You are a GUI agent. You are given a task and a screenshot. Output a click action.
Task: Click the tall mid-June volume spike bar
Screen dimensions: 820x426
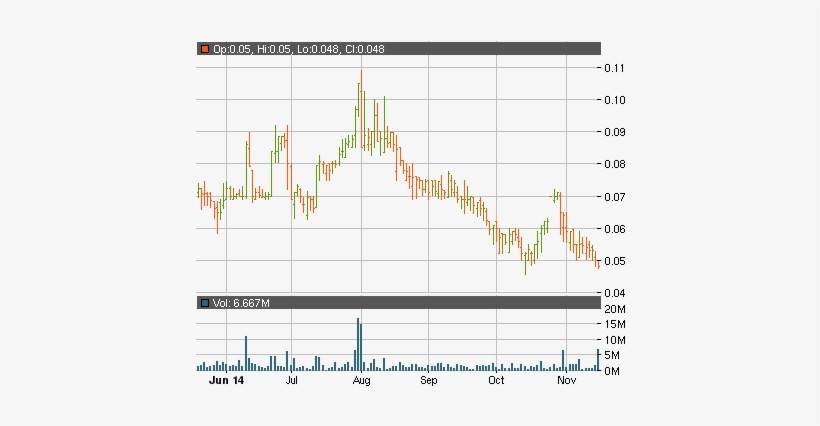coord(246,354)
